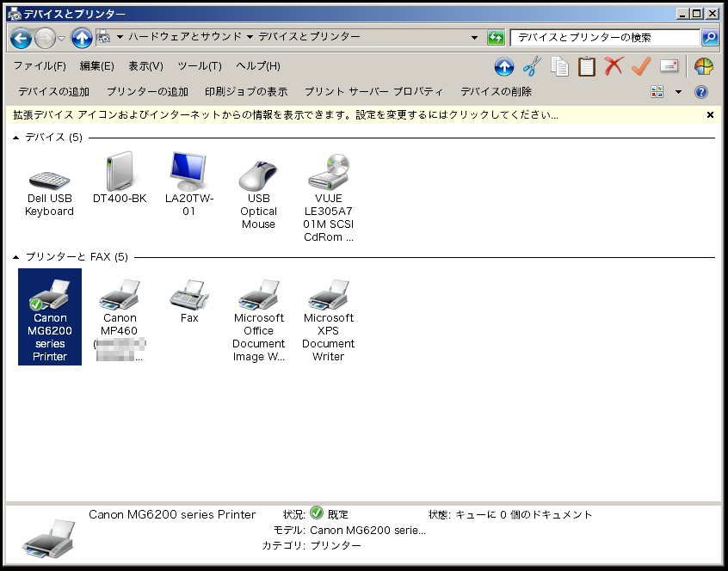Click the details pane title Canon MG6200 series Printer

pyautogui.click(x=172, y=514)
